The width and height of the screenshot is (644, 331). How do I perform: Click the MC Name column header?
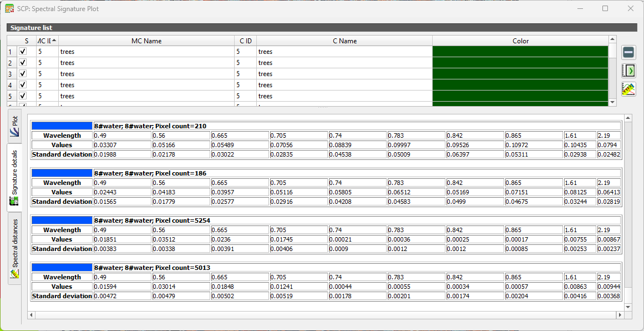146,41
